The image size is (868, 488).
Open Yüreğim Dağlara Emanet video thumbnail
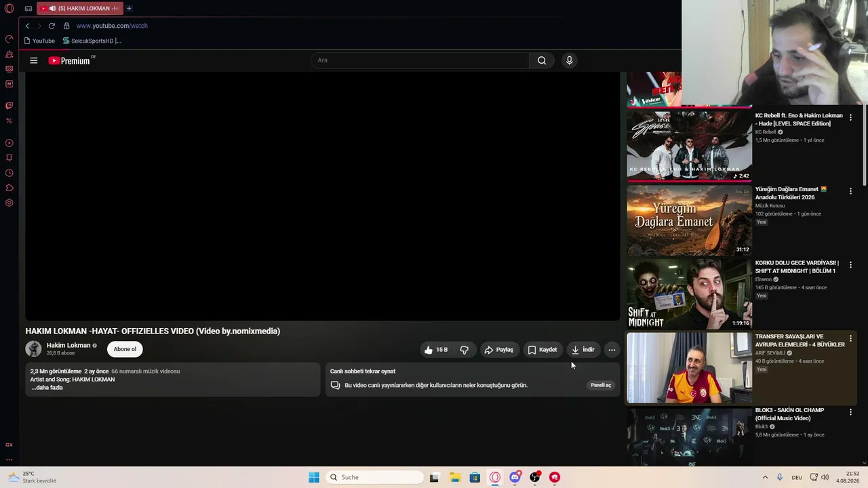pos(689,220)
